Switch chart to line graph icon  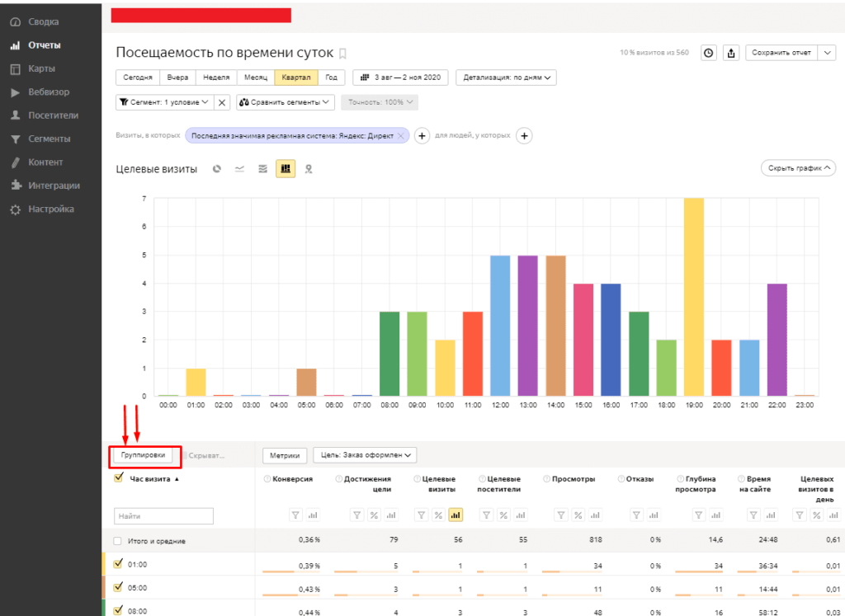tap(239, 169)
